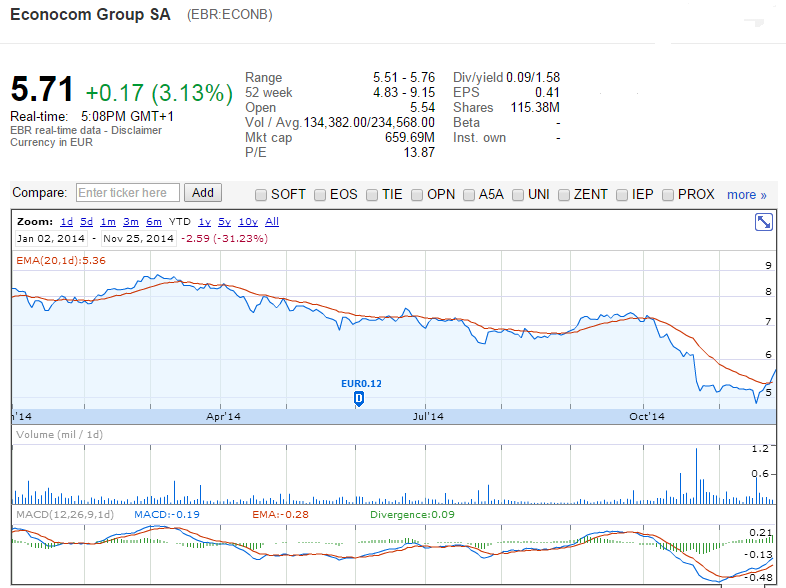
Task: Click the (EBR:ECONB) ticker symbol
Action: [x=230, y=15]
